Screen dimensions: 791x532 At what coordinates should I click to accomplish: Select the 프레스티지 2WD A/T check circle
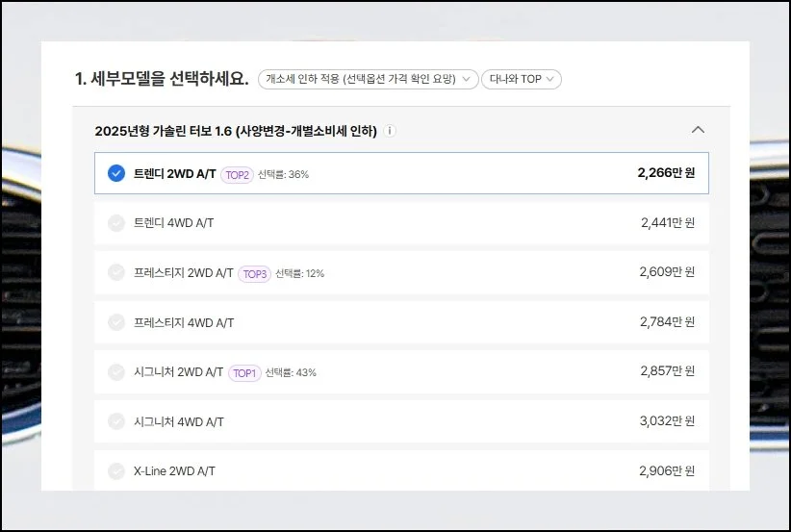[116, 273]
